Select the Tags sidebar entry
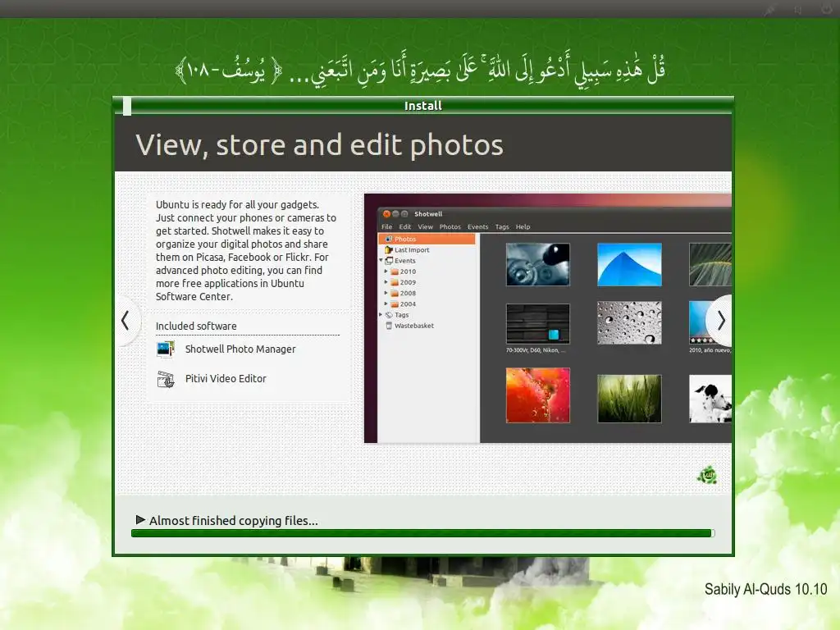Image resolution: width=840 pixels, height=630 pixels. [402, 314]
